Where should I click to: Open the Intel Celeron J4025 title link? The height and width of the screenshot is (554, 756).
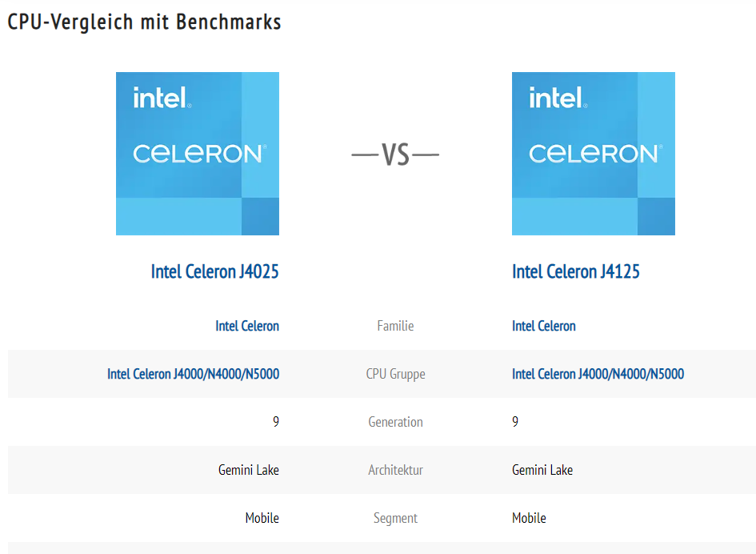point(214,271)
